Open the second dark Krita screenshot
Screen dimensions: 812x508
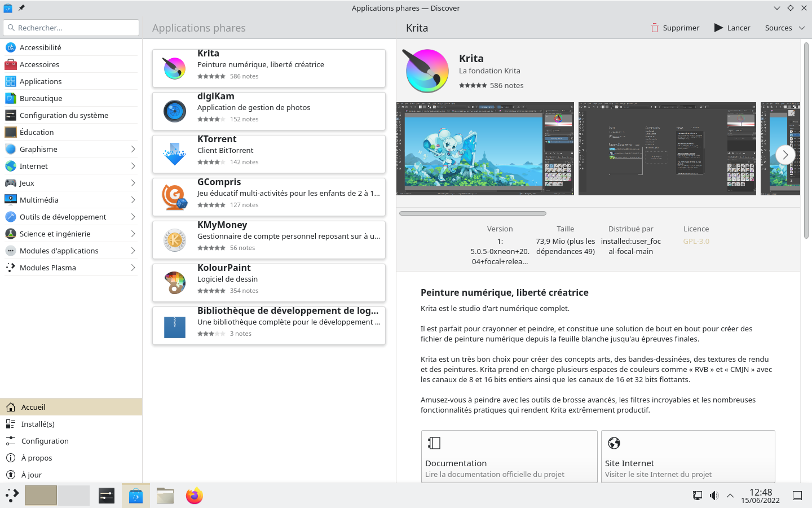[x=667, y=148]
